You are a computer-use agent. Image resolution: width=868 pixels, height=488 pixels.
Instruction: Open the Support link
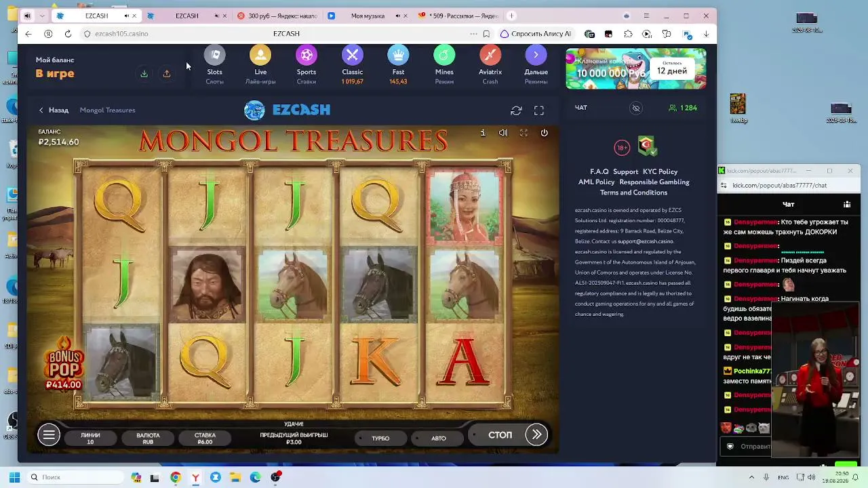tap(625, 172)
